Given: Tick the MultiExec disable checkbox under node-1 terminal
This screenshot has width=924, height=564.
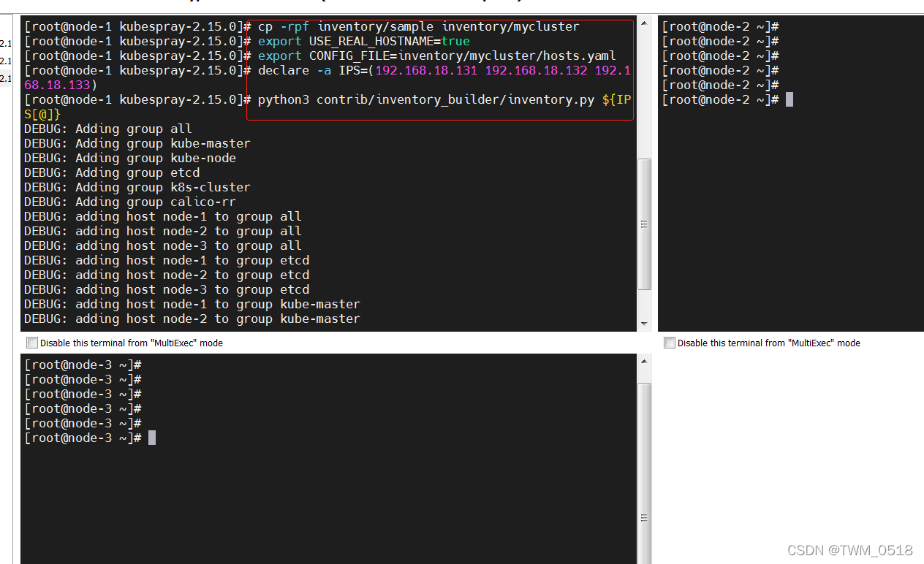Looking at the screenshot, I should coord(31,343).
